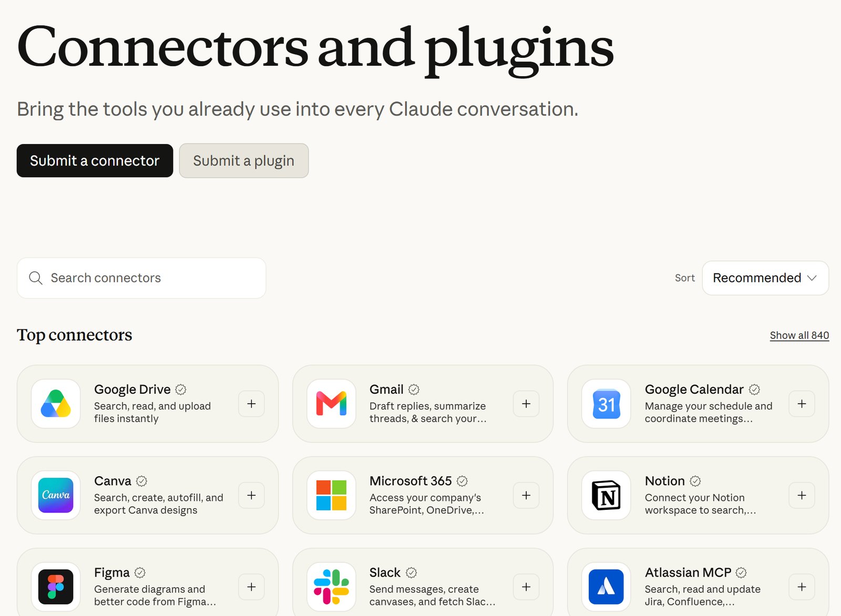Click the Microsoft 365 logo icon
Screen dimensions: 841x616
point(331,495)
